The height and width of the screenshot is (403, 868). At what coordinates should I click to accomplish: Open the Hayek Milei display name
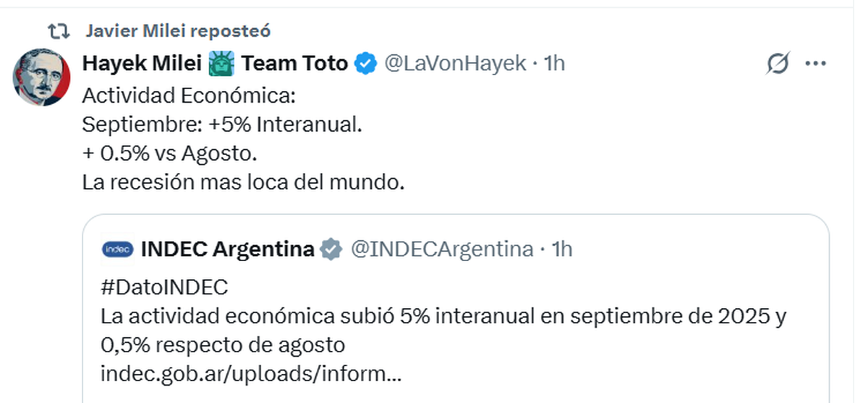coord(141,64)
